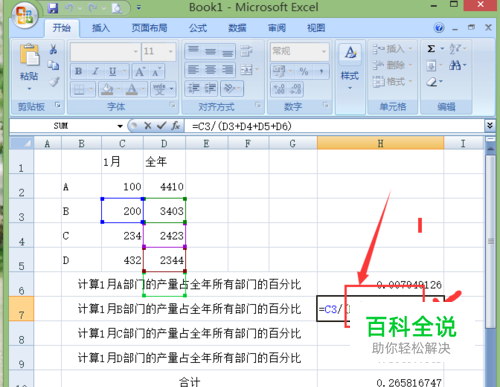The width and height of the screenshot is (500, 387).
Task: Open the font size dropdown
Action: pyautogui.click(x=171, y=51)
